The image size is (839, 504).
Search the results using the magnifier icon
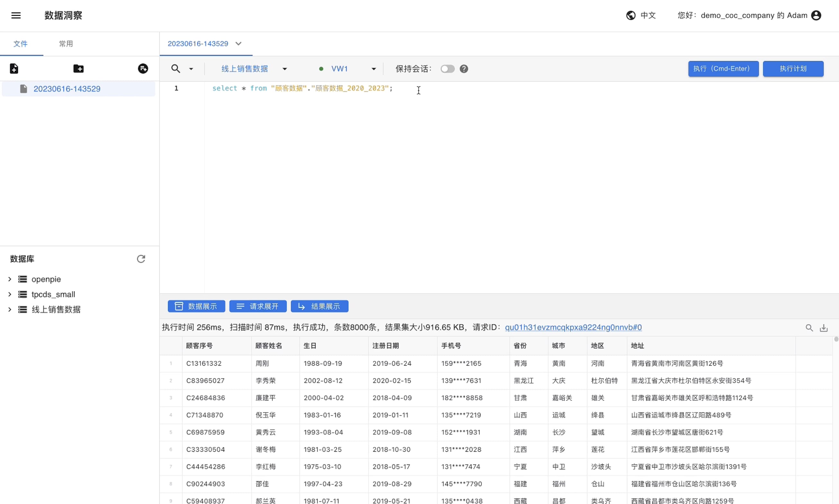(809, 328)
